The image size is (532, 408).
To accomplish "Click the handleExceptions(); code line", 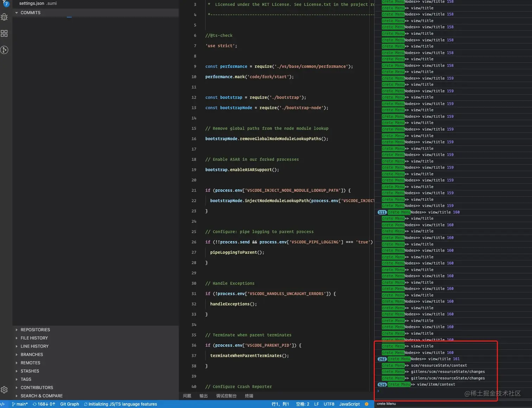I will [x=234, y=304].
